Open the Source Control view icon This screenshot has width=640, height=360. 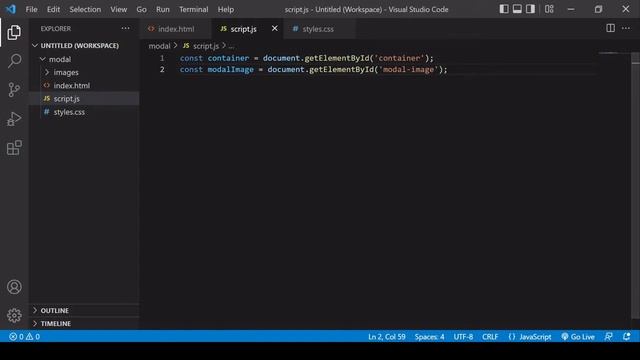coord(14,90)
